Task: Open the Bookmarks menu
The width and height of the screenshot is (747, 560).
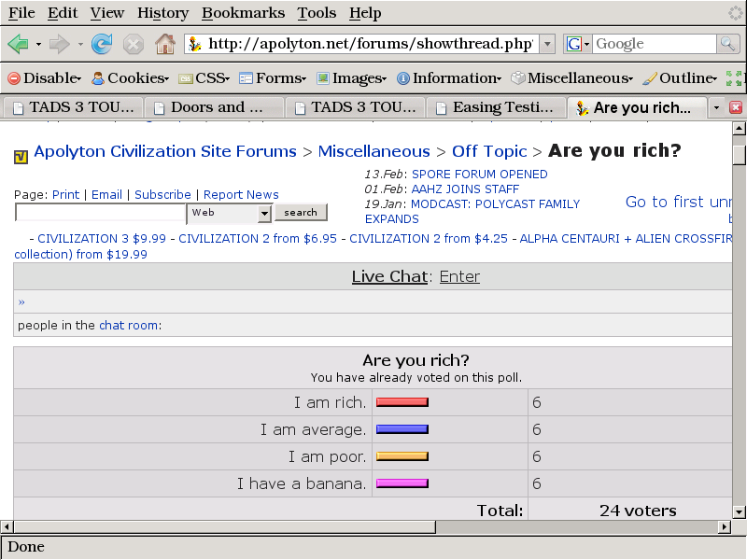Action: (x=243, y=13)
